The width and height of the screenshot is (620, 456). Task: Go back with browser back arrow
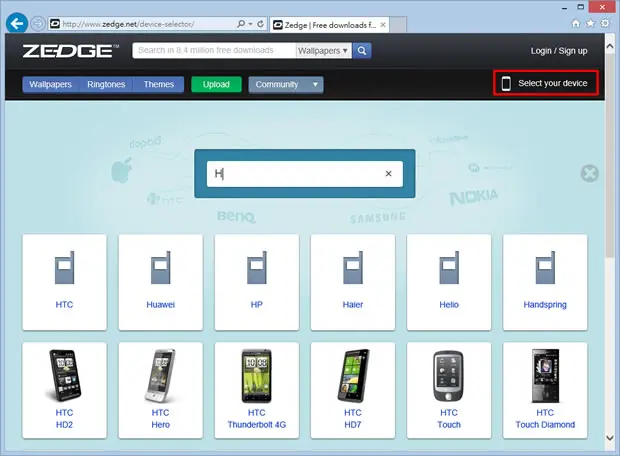coord(17,24)
